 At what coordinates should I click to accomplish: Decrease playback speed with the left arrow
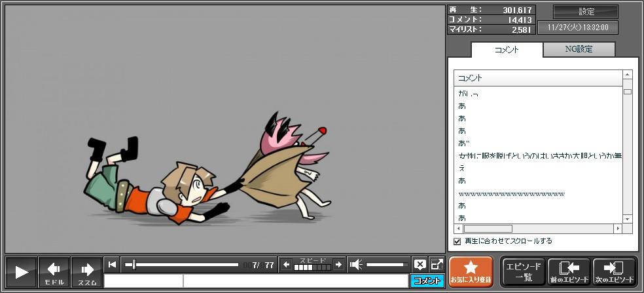(286, 265)
